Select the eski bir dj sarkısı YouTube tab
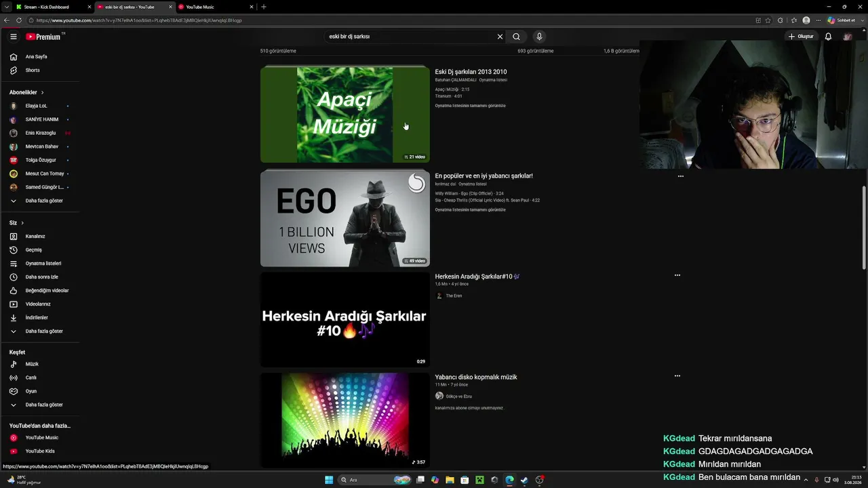The image size is (868, 488). point(134,7)
